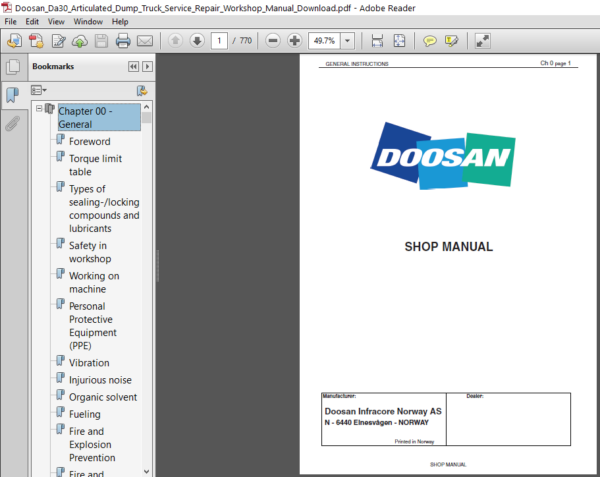Open the Bookmarks panel icon
Image resolution: width=600 pixels, height=477 pixels.
13,94
